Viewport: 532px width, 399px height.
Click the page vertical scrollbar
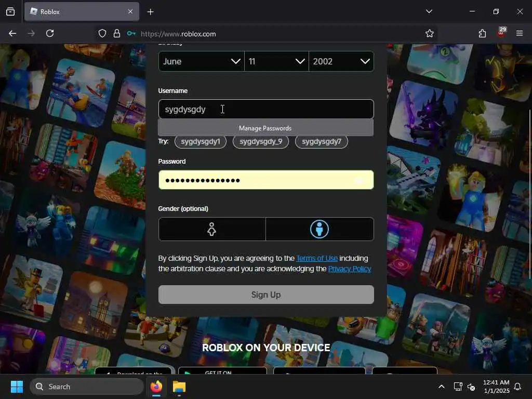(529, 195)
